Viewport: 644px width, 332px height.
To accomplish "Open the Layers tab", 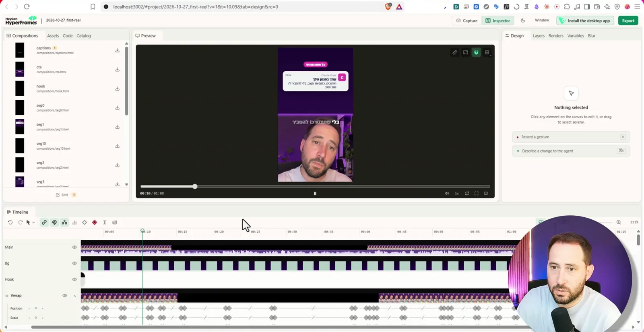I will coord(539,36).
